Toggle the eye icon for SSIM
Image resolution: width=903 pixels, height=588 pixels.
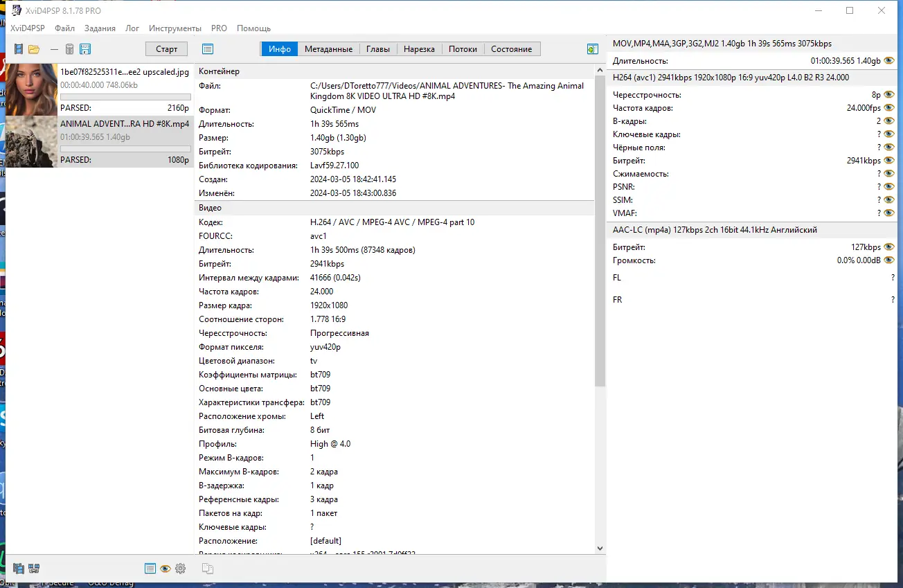click(889, 200)
